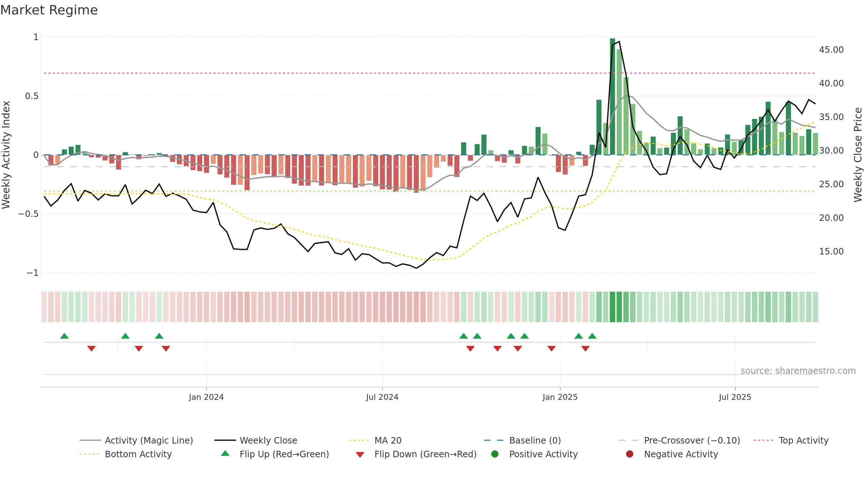
Task: Click the green Flip Up triangle legend icon
Action: click(x=225, y=453)
